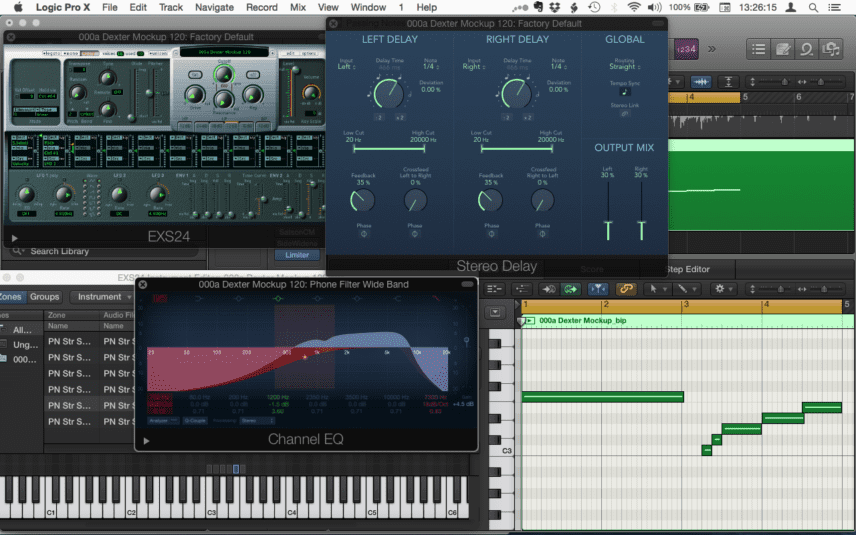
Task: Toggle Left to Right Crossfeed Phase button
Action: (x=415, y=234)
